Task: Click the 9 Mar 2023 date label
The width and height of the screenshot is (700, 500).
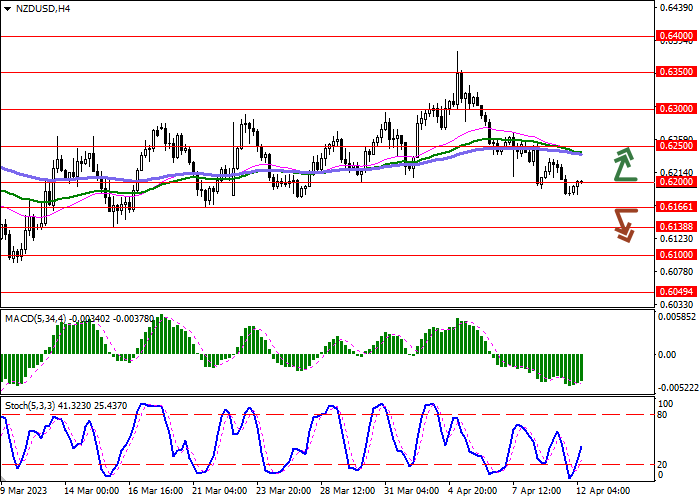Action: 24,491
